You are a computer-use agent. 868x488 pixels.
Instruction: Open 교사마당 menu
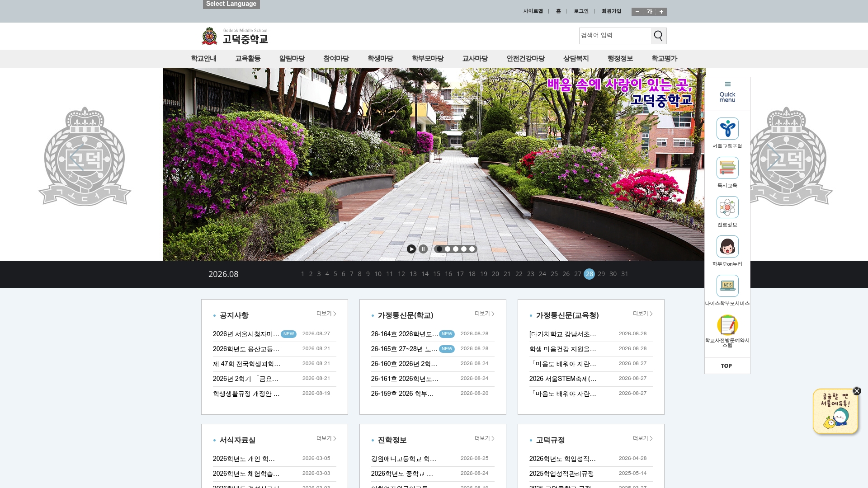point(475,59)
